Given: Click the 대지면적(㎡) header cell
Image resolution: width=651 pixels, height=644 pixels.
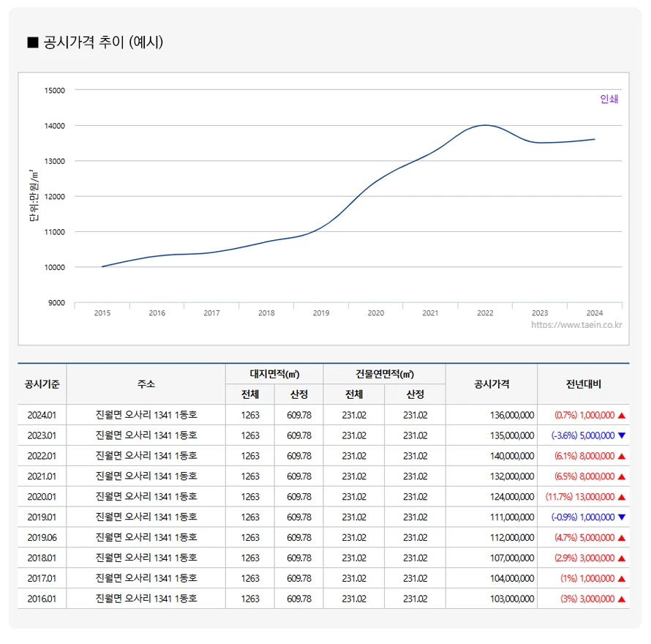Looking at the screenshot, I should (274, 374).
